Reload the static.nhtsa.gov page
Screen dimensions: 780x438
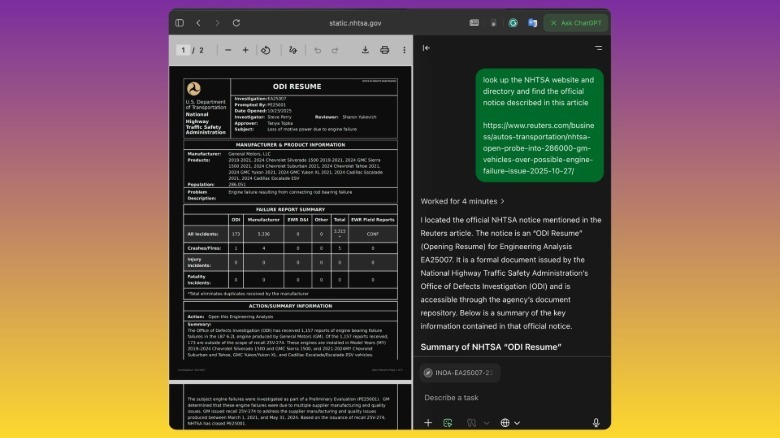pyautogui.click(x=236, y=23)
